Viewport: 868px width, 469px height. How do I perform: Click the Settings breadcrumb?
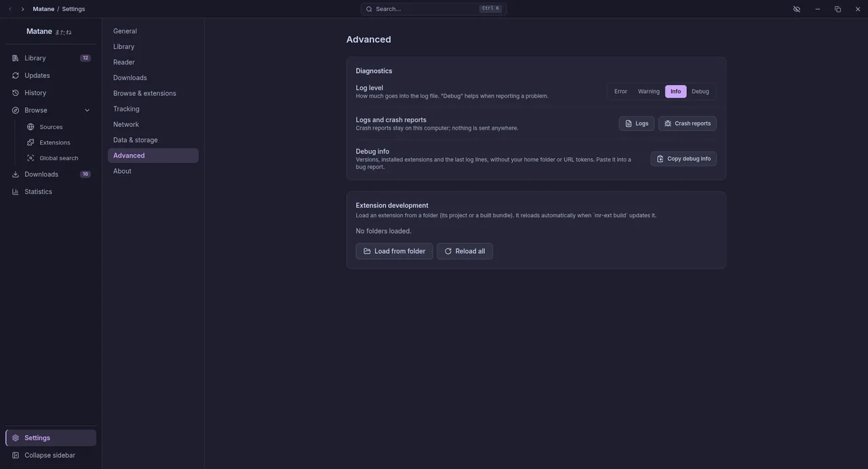[73, 9]
